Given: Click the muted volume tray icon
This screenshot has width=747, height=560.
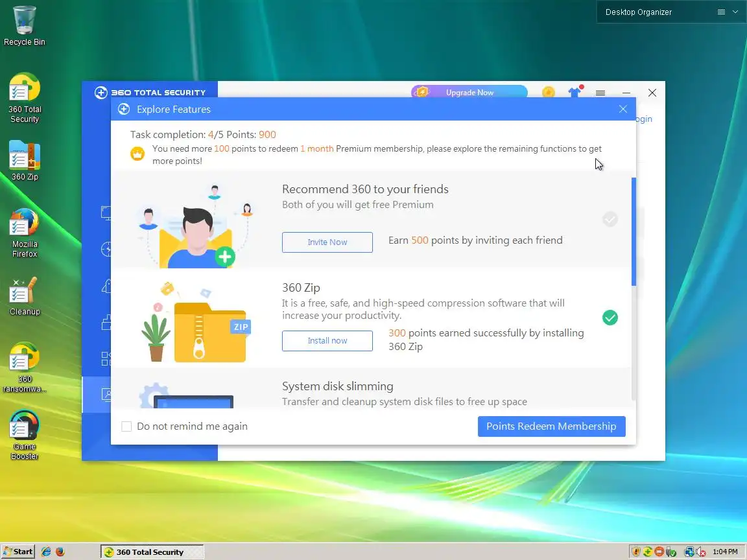Looking at the screenshot, I should [700, 552].
